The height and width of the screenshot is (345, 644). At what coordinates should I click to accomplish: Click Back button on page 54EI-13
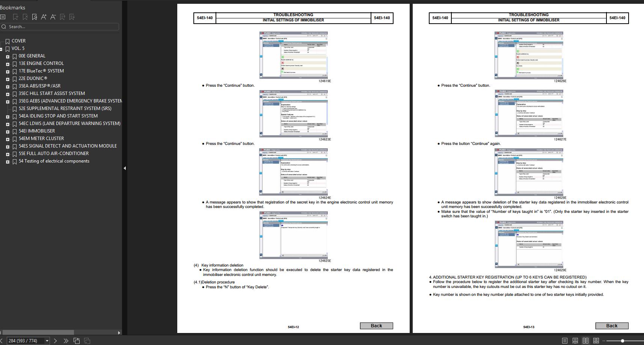(612, 326)
